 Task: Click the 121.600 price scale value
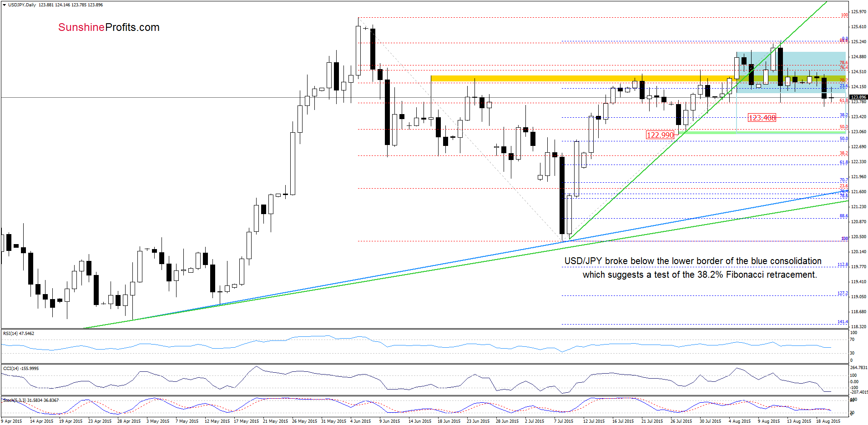[858, 192]
